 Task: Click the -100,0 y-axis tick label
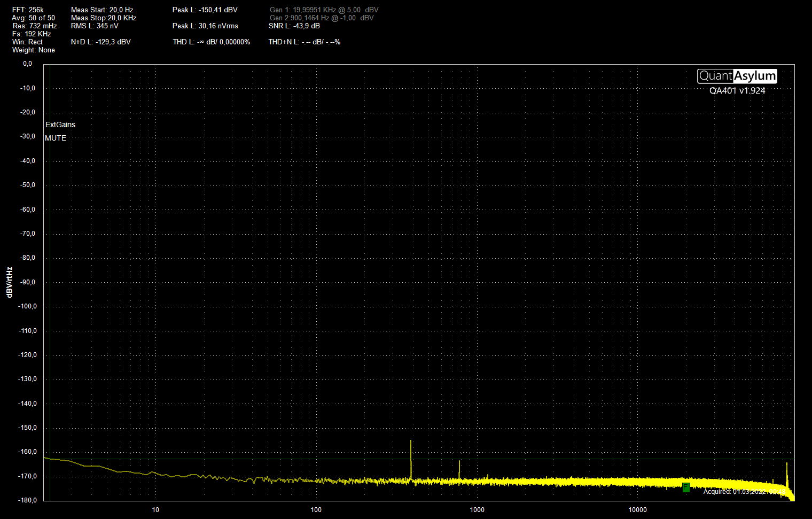[x=28, y=306]
